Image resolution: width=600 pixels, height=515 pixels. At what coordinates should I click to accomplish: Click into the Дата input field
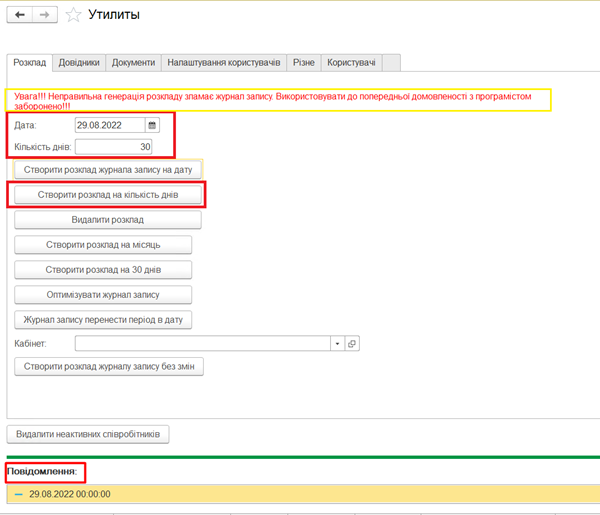[108, 125]
